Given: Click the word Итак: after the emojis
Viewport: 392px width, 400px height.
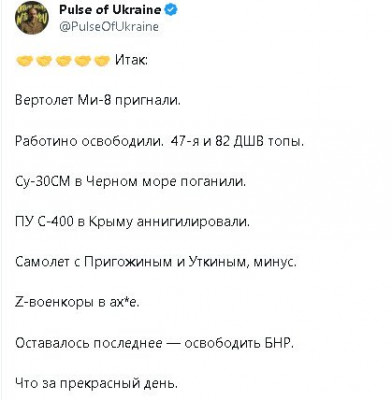Looking at the screenshot, I should pyautogui.click(x=131, y=60).
